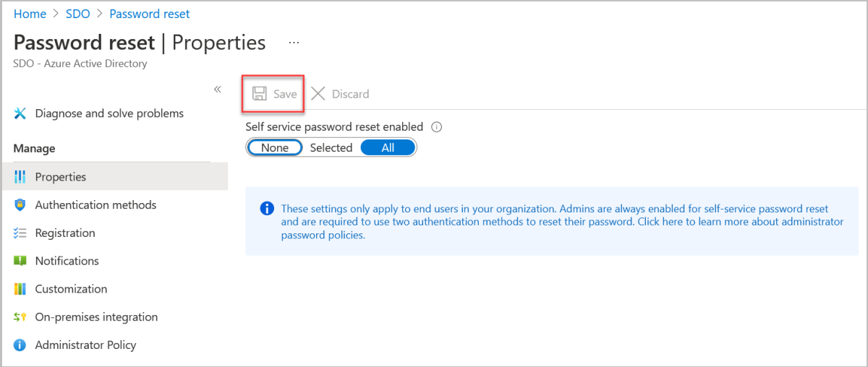Click the Customization colored bars icon
This screenshot has height=367, width=868.
click(x=20, y=289)
